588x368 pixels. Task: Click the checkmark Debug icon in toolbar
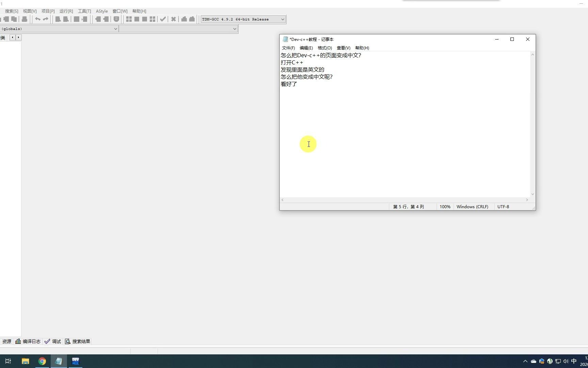pos(163,19)
